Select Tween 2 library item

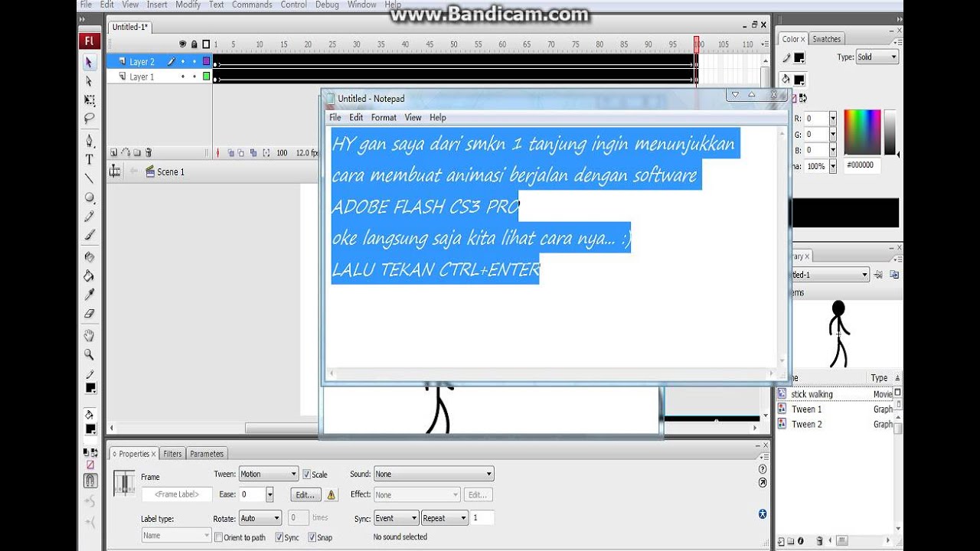806,424
